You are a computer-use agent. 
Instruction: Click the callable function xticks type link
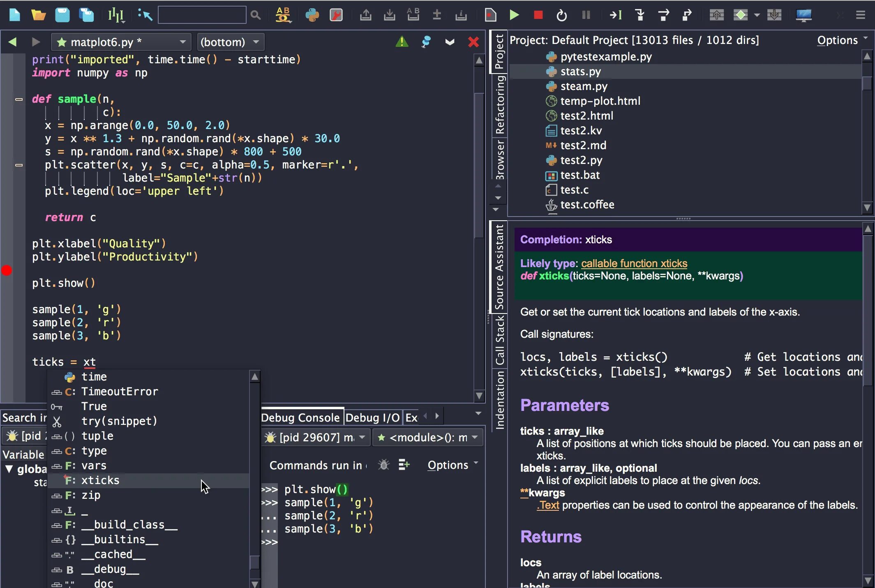633,263
